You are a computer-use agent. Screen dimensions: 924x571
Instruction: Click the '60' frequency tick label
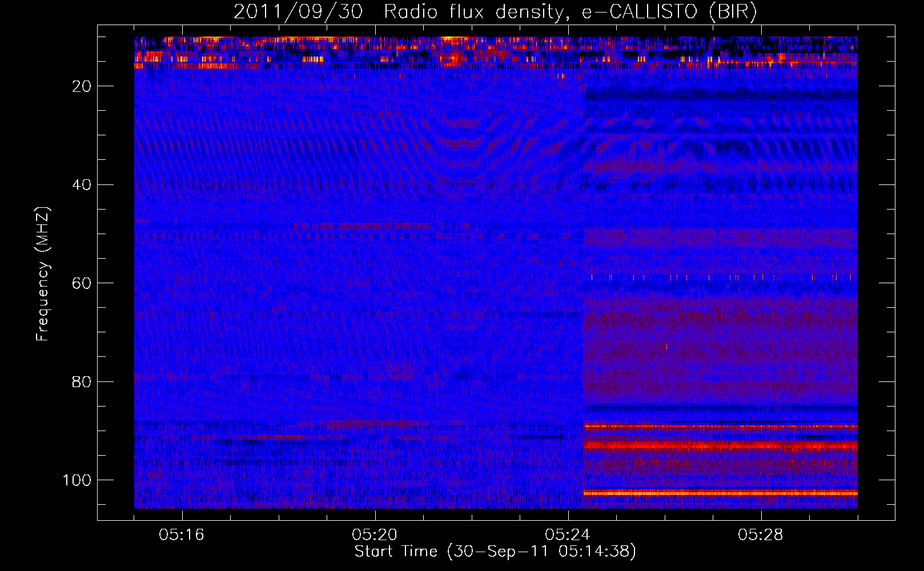[x=82, y=283]
